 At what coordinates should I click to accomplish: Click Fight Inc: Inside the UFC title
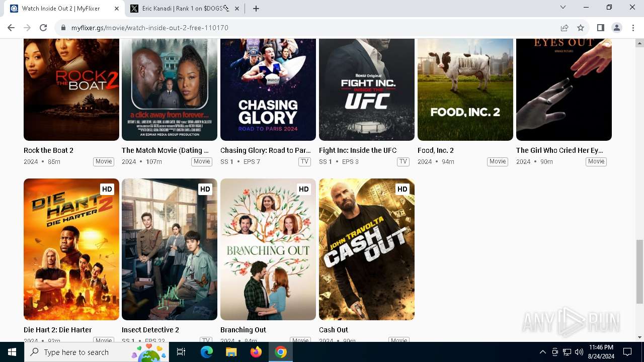(358, 150)
